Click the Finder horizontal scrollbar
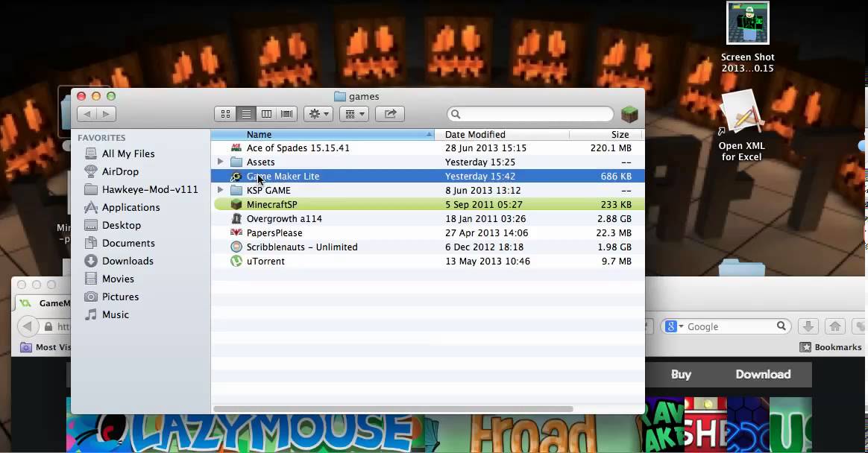The height and width of the screenshot is (453, 868). pos(393,409)
